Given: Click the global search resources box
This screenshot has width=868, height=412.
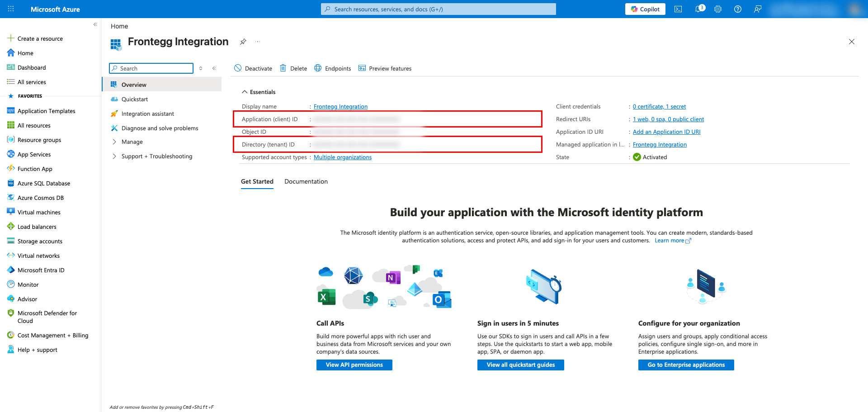Looking at the screenshot, I should point(439,9).
